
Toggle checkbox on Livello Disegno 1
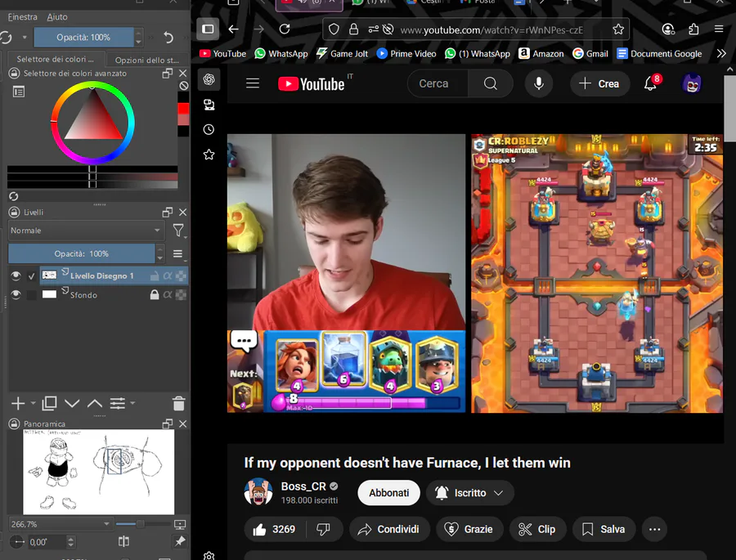coord(31,276)
